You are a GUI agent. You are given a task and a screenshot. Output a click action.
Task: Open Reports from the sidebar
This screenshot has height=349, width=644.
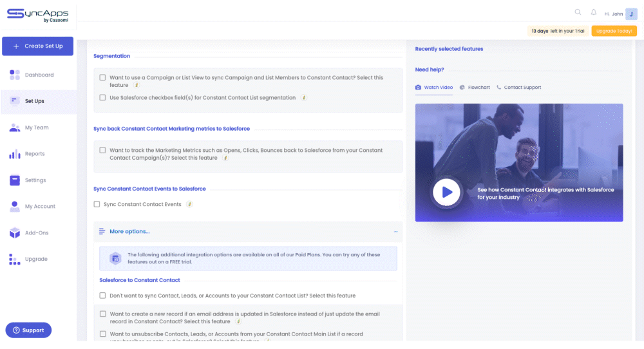click(x=34, y=154)
